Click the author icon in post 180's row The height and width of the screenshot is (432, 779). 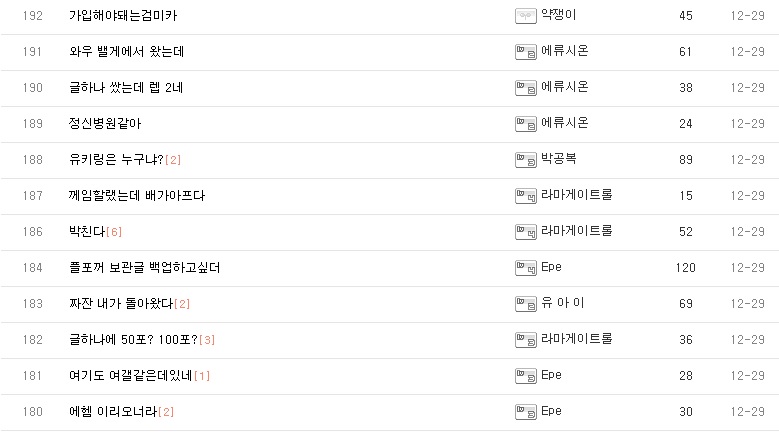pos(525,412)
